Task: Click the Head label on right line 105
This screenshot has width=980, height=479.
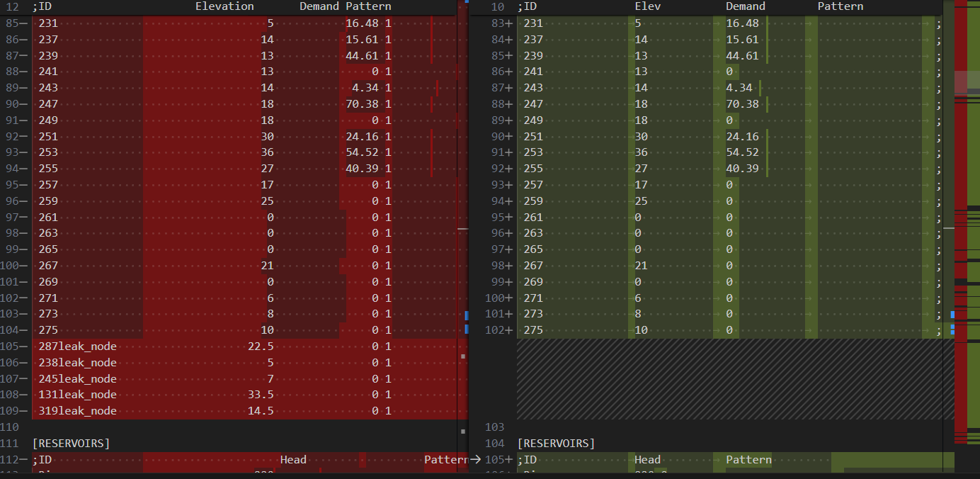Action: (647, 460)
